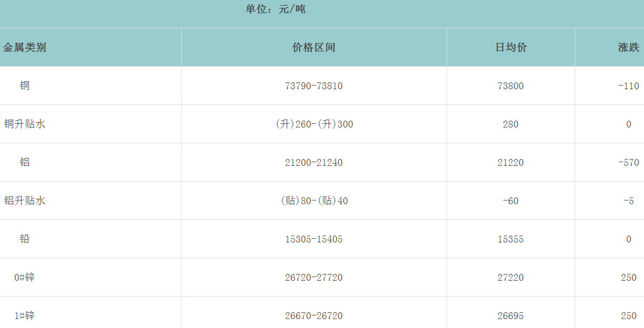Click the 价格区间 column header
The height and width of the screenshot is (328, 644).
click(314, 48)
